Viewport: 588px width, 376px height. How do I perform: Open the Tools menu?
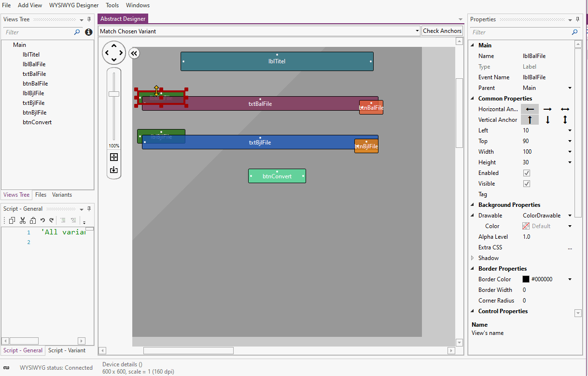[112, 5]
